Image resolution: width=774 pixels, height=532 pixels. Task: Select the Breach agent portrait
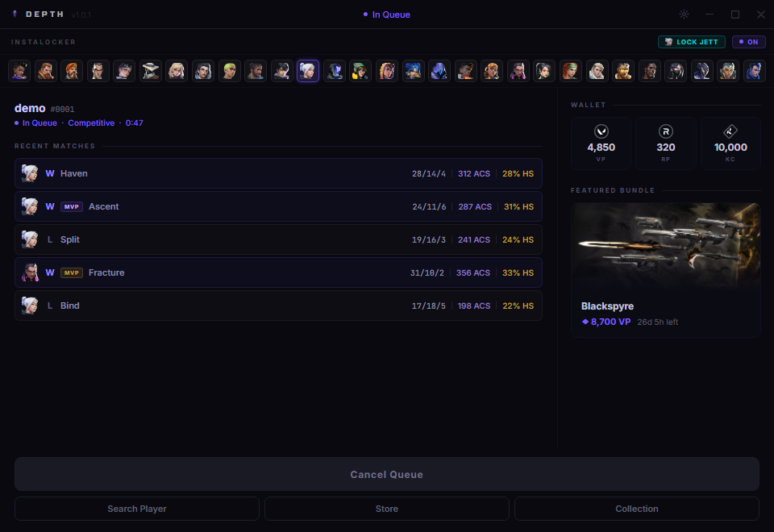(46, 71)
